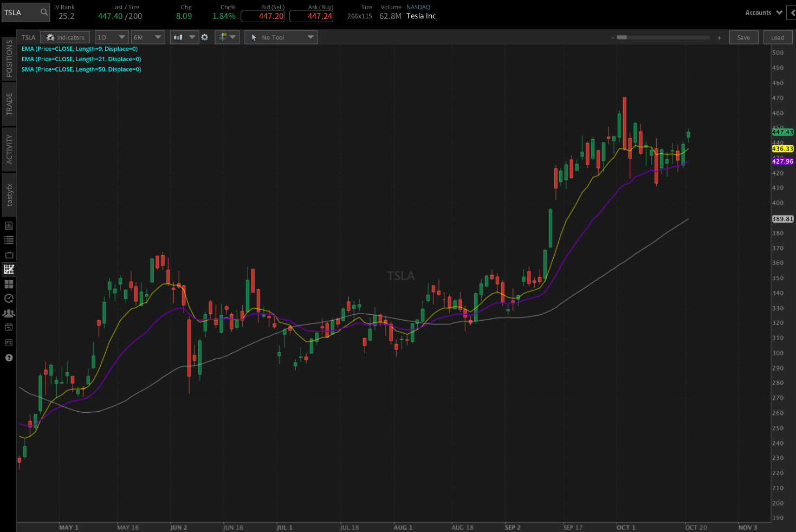The image size is (796, 532).
Task: Switch to the ACTIVITY tab
Action: point(9,149)
